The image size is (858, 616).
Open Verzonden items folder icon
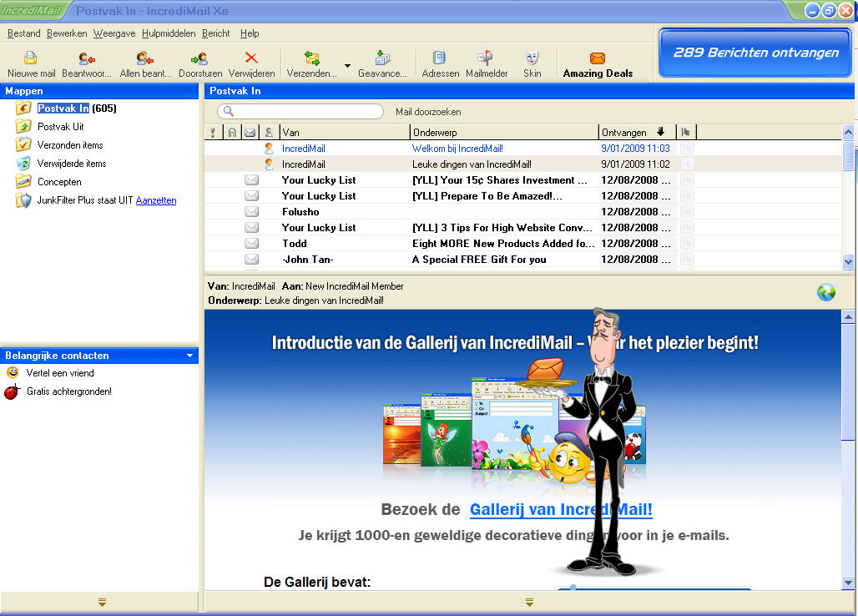[x=23, y=144]
